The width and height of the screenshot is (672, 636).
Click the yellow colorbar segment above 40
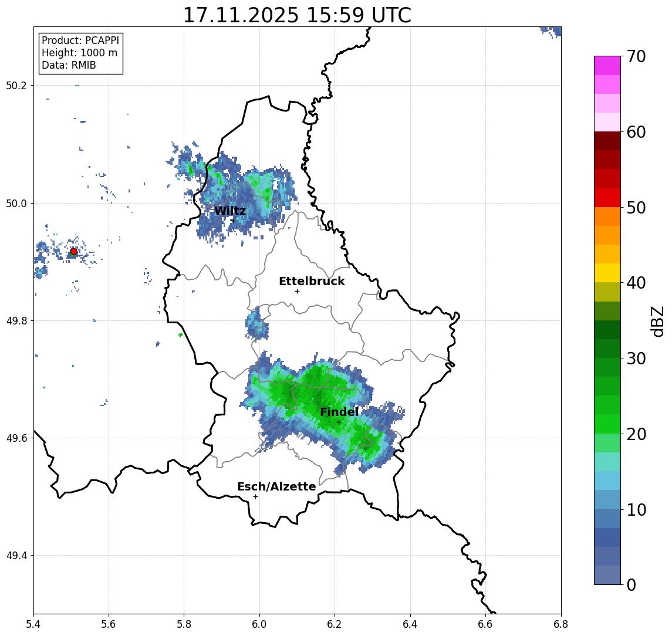click(607, 273)
